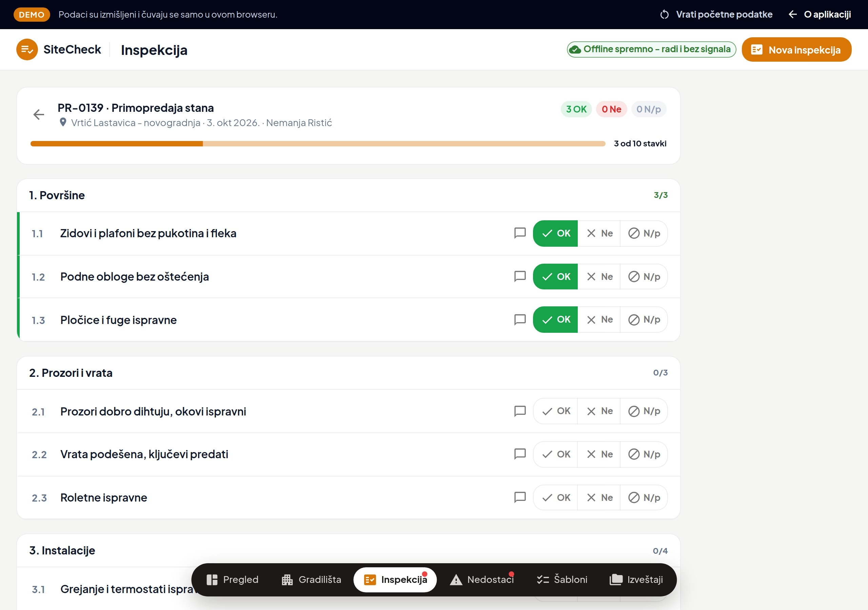
Task: Click Vrati početne podatke
Action: click(x=716, y=15)
